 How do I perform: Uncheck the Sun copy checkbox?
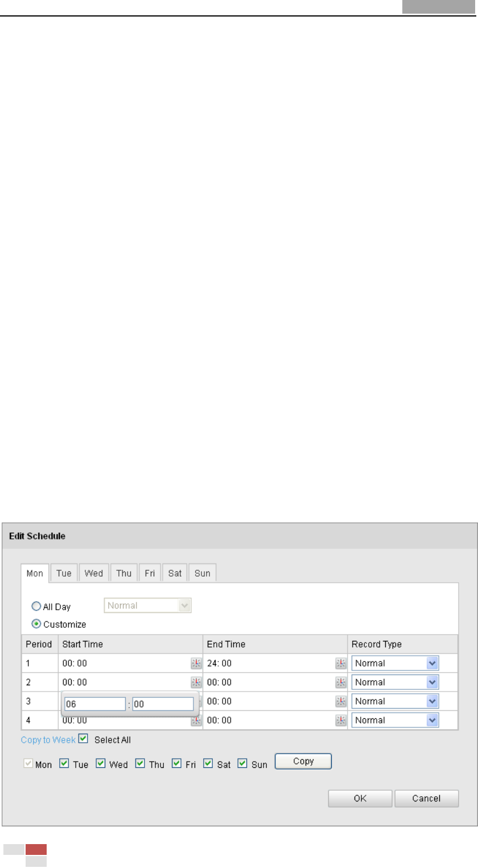(x=242, y=764)
